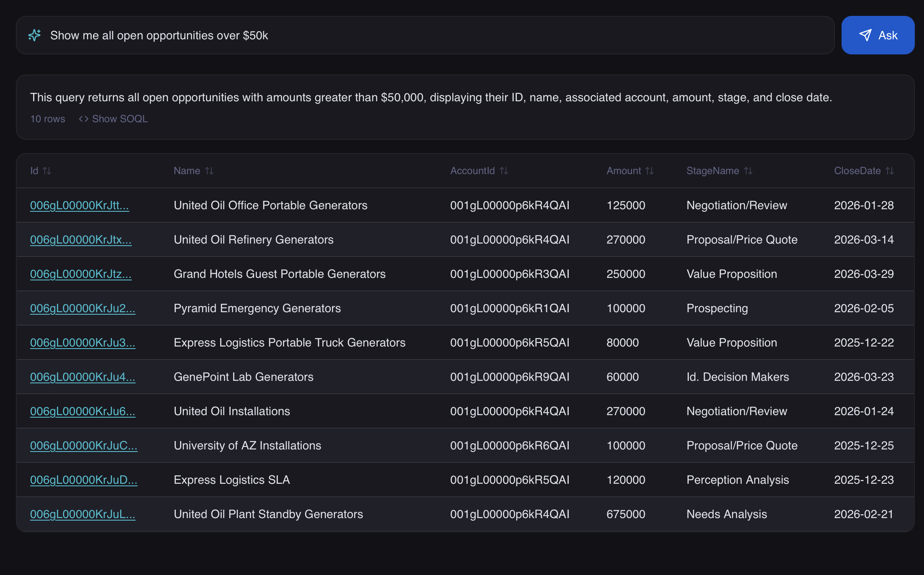Open opportunity link 006gL00000KrJtt...
Screen dimensions: 924x575
click(80, 205)
